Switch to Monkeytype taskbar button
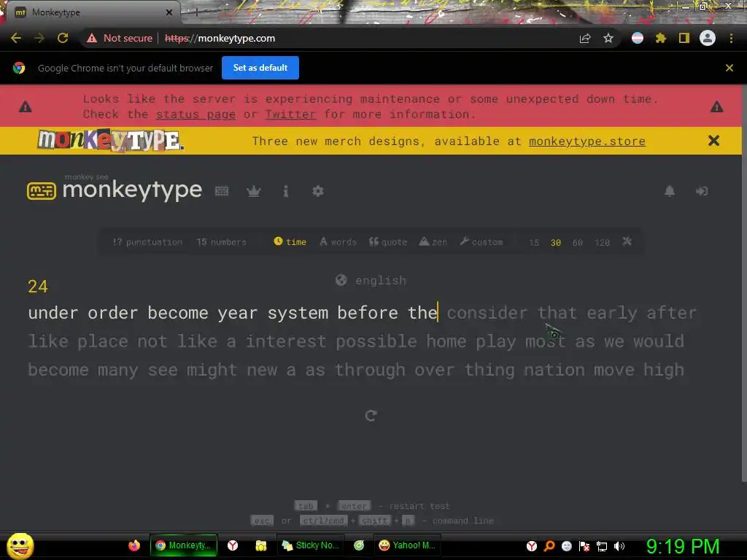This screenshot has width=747, height=560. point(183,545)
